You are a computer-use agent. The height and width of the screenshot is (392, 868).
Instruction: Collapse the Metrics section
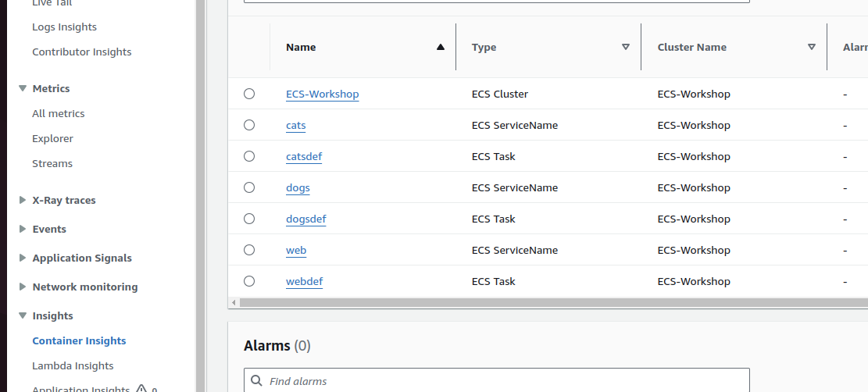(23, 88)
